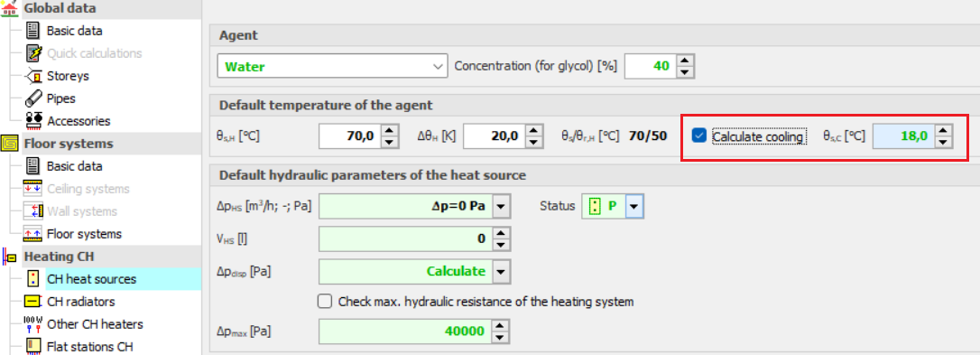
Task: Click the ΔθH field showing 20,0
Action: click(495, 135)
